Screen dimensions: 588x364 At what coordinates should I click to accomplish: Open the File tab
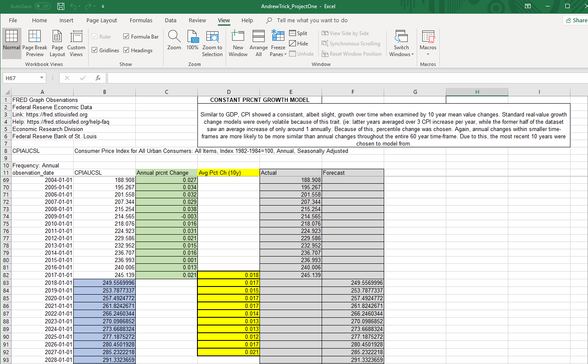13,20
